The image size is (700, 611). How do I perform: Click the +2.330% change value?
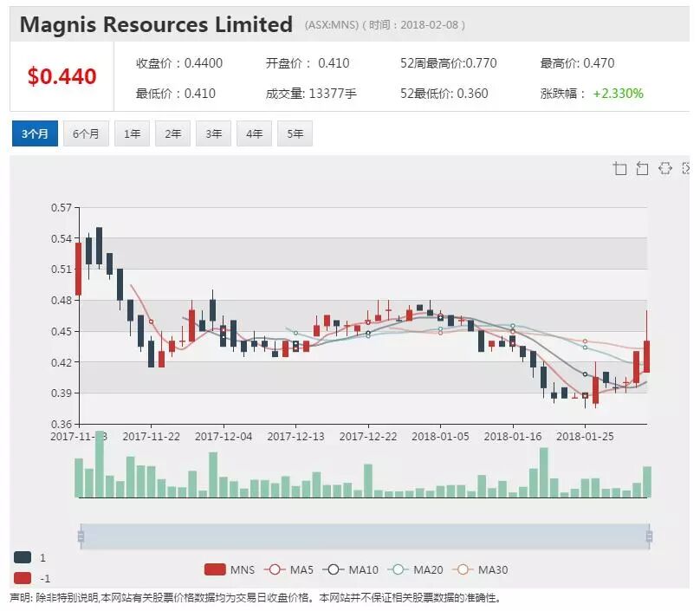(x=618, y=94)
